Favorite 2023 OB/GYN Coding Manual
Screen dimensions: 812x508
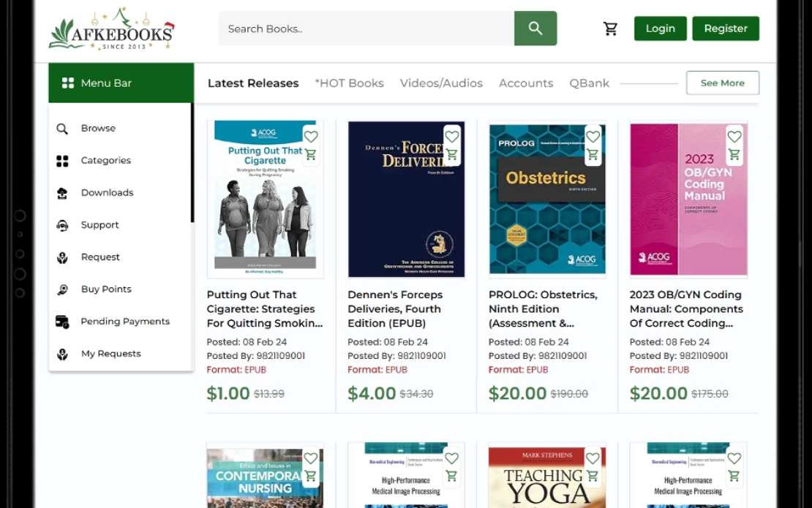point(734,137)
